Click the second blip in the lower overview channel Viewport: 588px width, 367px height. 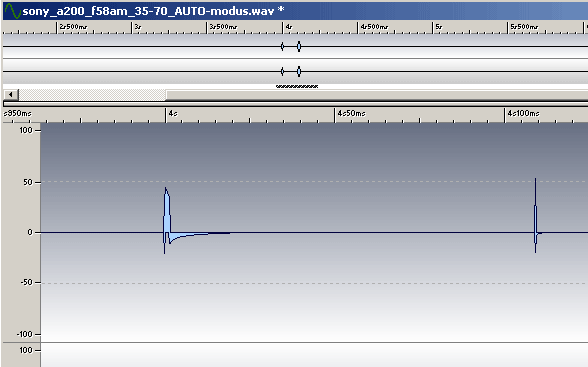[x=299, y=71]
